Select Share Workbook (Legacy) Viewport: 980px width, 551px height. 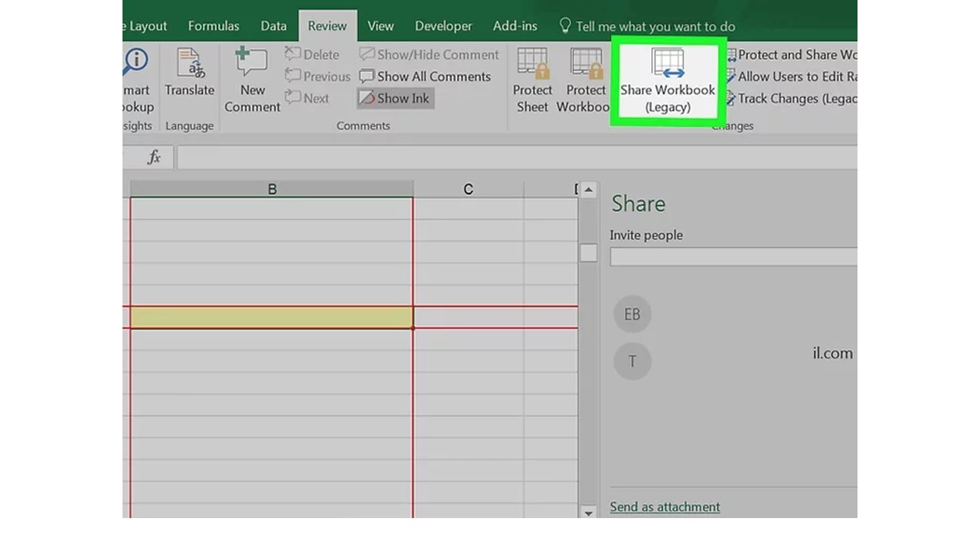pyautogui.click(x=667, y=80)
